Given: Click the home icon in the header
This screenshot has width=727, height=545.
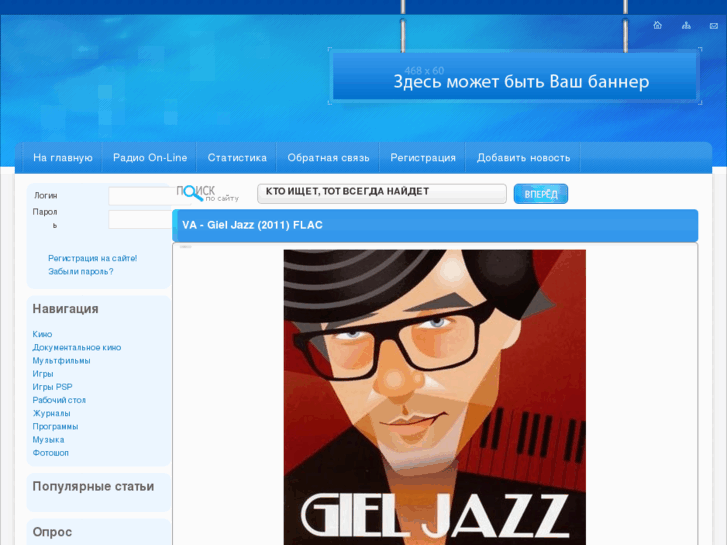Looking at the screenshot, I should point(657,25).
